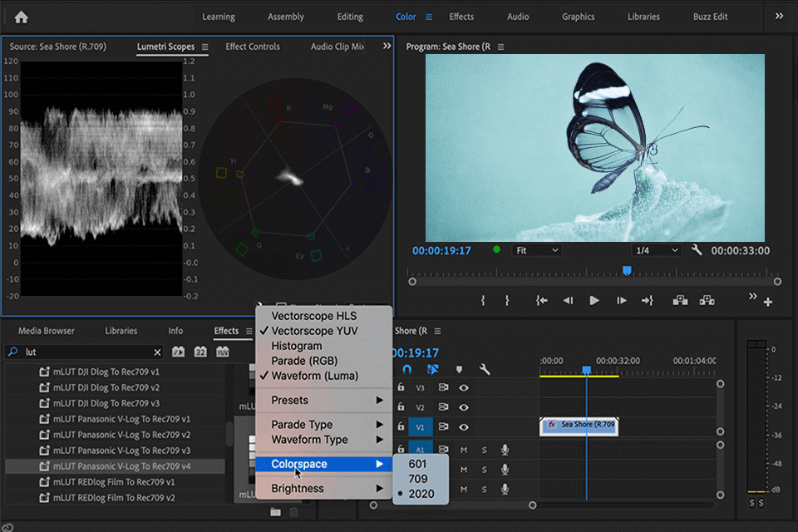Toggle the Snap magnet icon in the timeline
Viewport: 798px width, 532px height.
(407, 369)
